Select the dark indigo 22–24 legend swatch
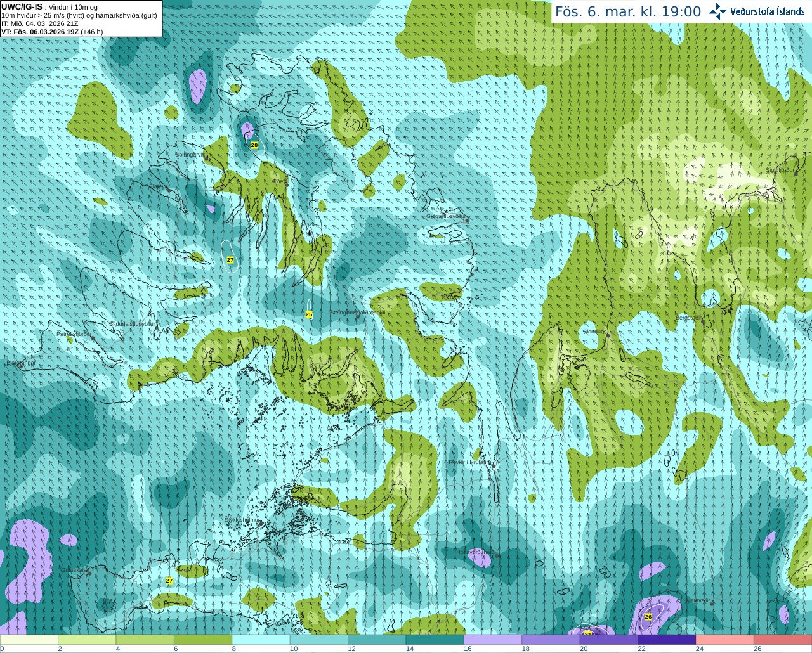Screen dimensions: 812x653 667,640
